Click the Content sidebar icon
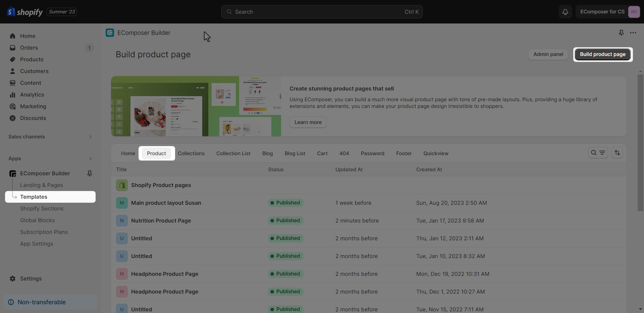 click(13, 83)
